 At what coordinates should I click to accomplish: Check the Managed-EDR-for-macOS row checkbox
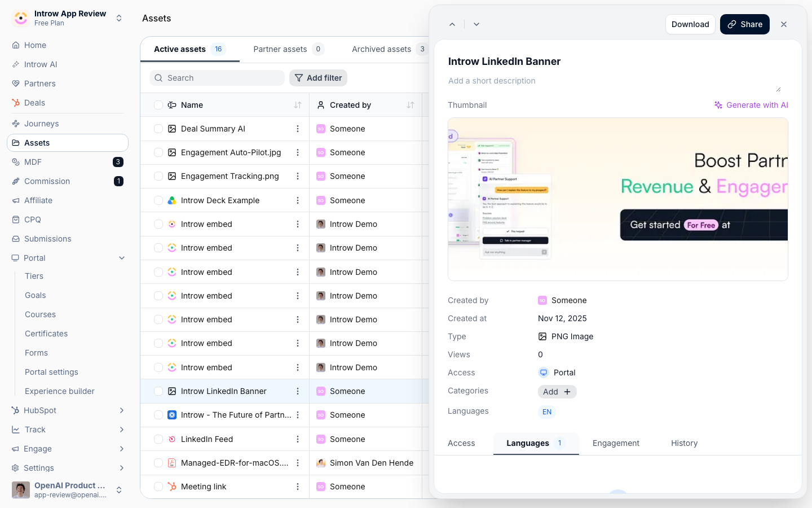click(x=158, y=463)
